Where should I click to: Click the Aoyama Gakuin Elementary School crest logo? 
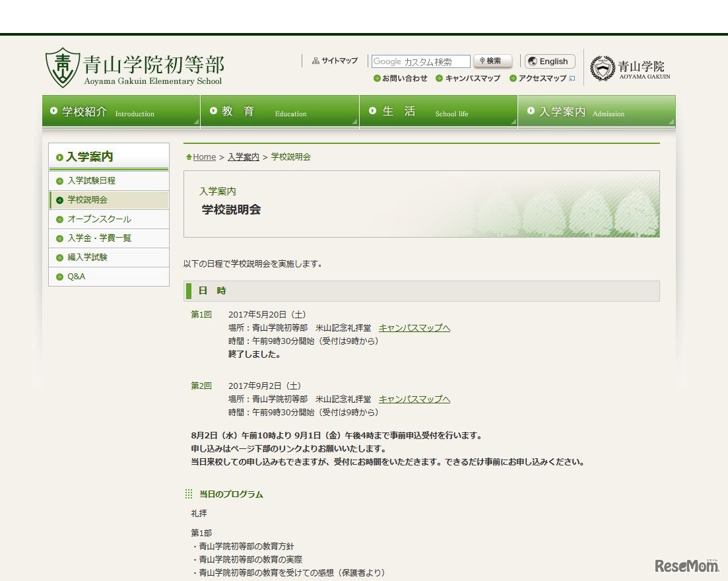click(x=61, y=66)
